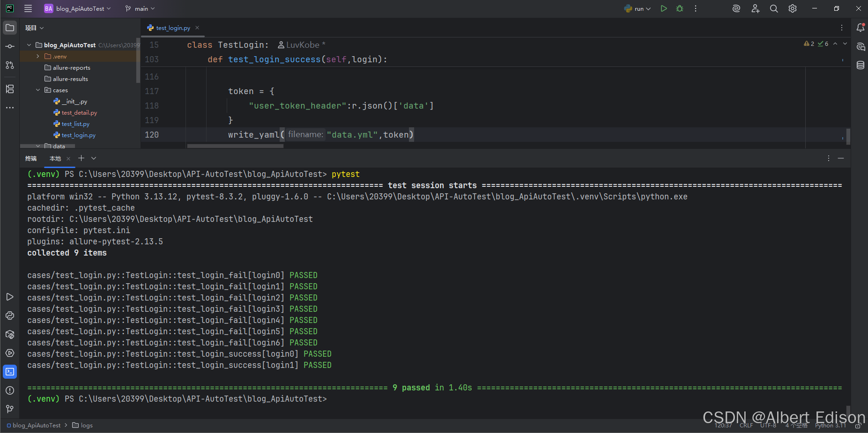Click the terminal prompt at the bottom
Viewport: 868px width, 433px height.
tap(177, 399)
